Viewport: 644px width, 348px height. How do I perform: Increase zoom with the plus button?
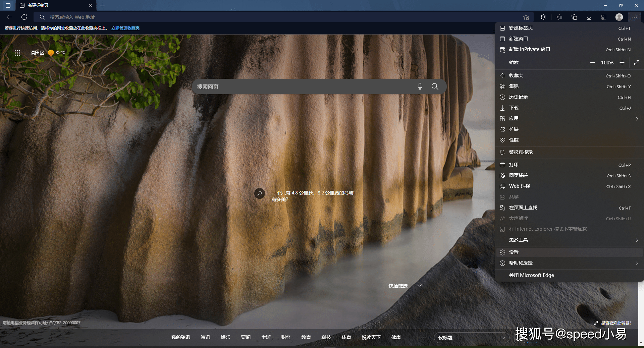pos(622,63)
